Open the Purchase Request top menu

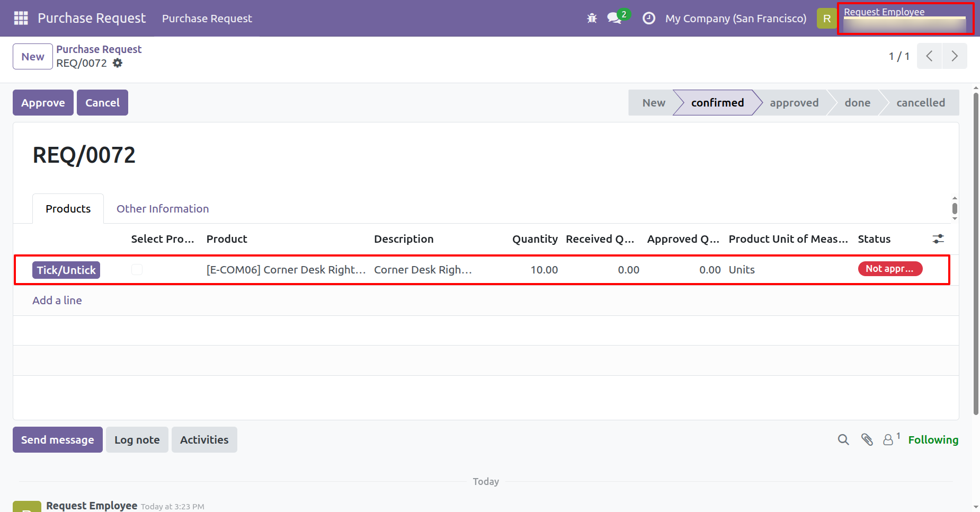207,19
